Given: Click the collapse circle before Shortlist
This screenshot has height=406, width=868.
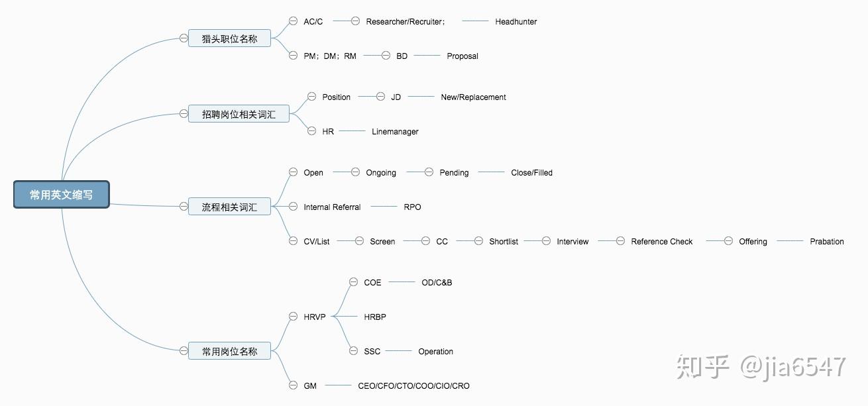Looking at the screenshot, I should tap(478, 241).
